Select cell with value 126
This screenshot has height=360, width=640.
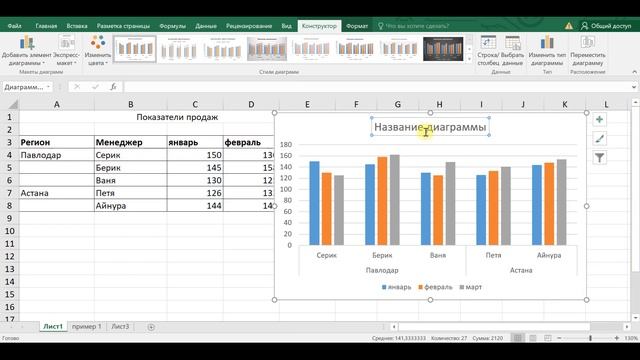(195, 193)
